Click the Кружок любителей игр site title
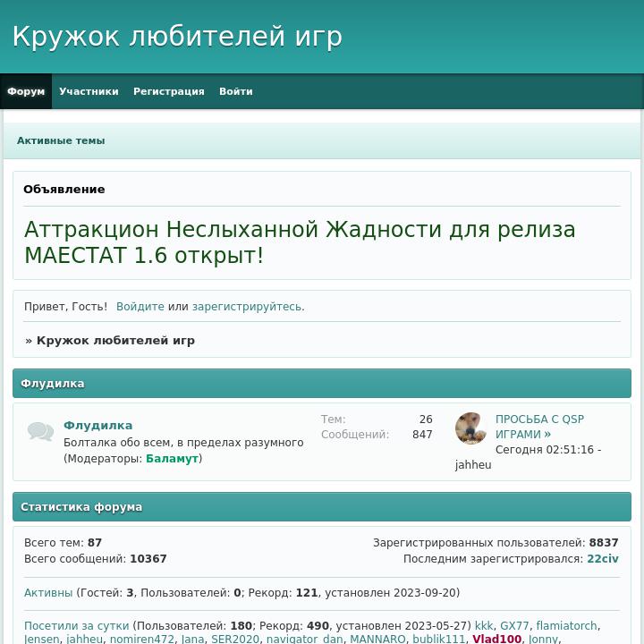644x644 pixels. click(x=177, y=36)
